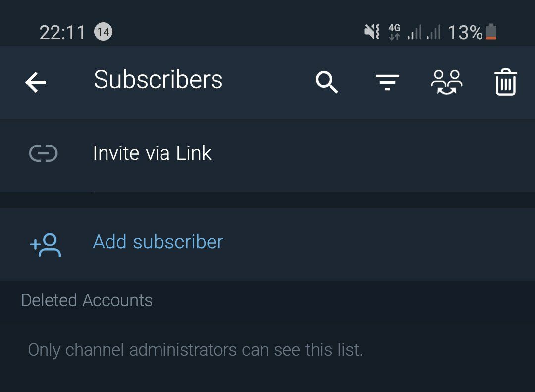Open the filter lines icon
This screenshot has width=535, height=392.
[x=387, y=82]
